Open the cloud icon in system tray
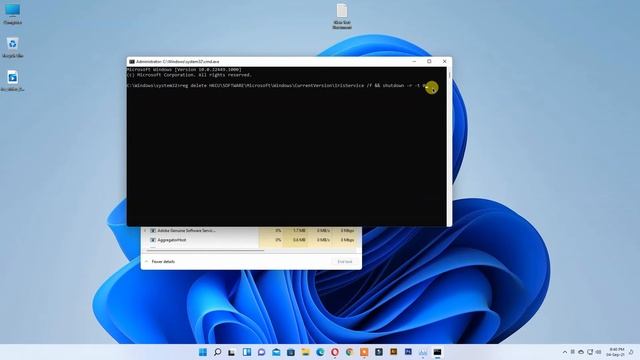Viewport: 640px width, 360px height. pos(581,352)
